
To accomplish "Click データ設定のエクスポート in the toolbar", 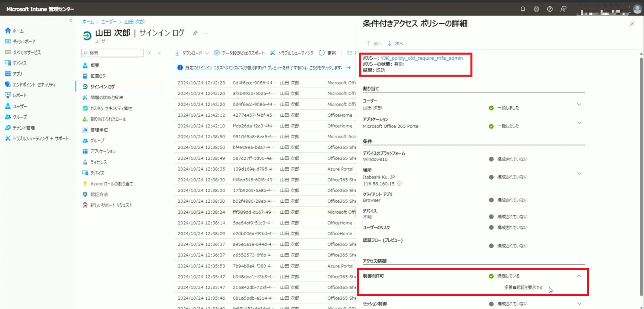I will click(239, 53).
